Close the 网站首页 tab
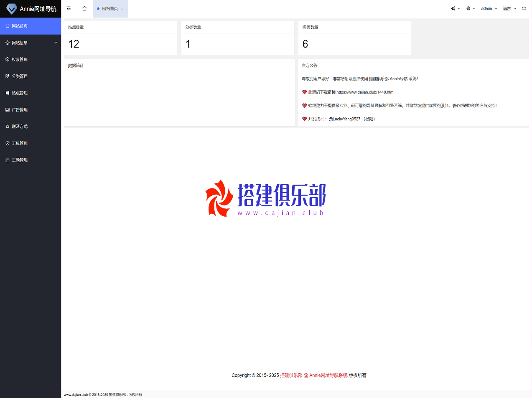The height and width of the screenshot is (398, 532). point(122,9)
